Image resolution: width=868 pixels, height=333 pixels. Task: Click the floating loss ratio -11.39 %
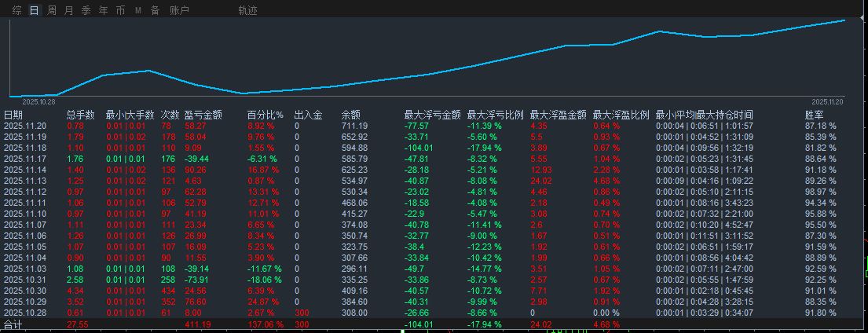click(485, 126)
